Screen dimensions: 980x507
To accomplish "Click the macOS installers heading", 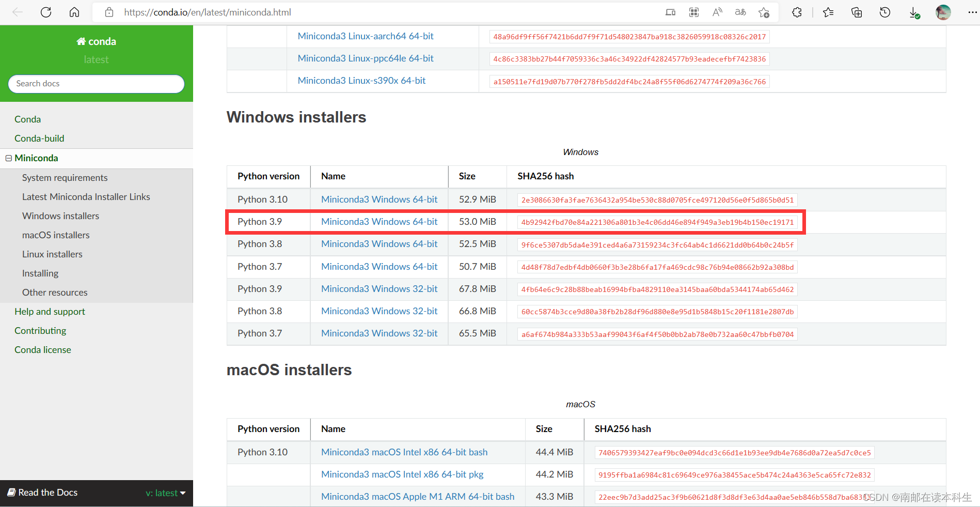I will 289,370.
